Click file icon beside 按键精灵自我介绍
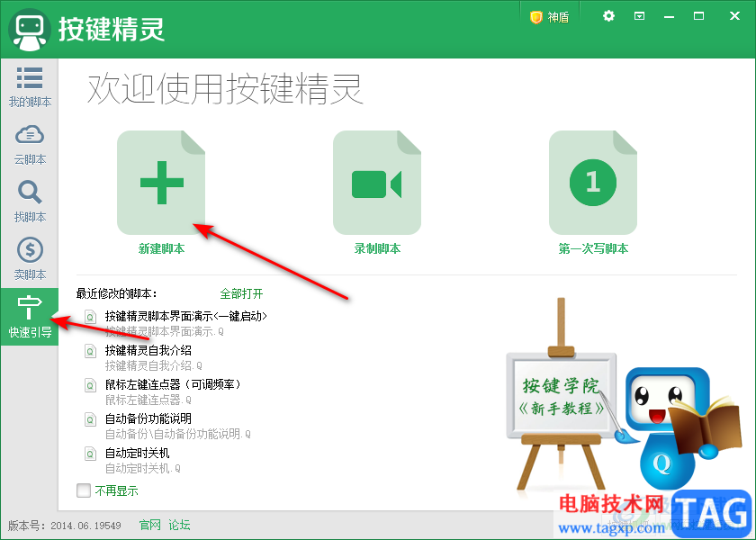 coord(90,351)
